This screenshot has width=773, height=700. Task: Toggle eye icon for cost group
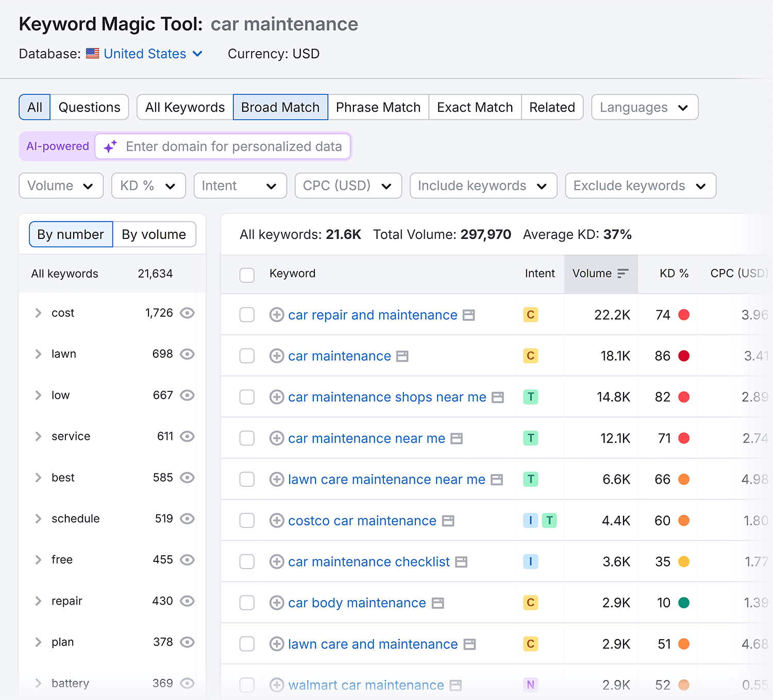click(187, 313)
